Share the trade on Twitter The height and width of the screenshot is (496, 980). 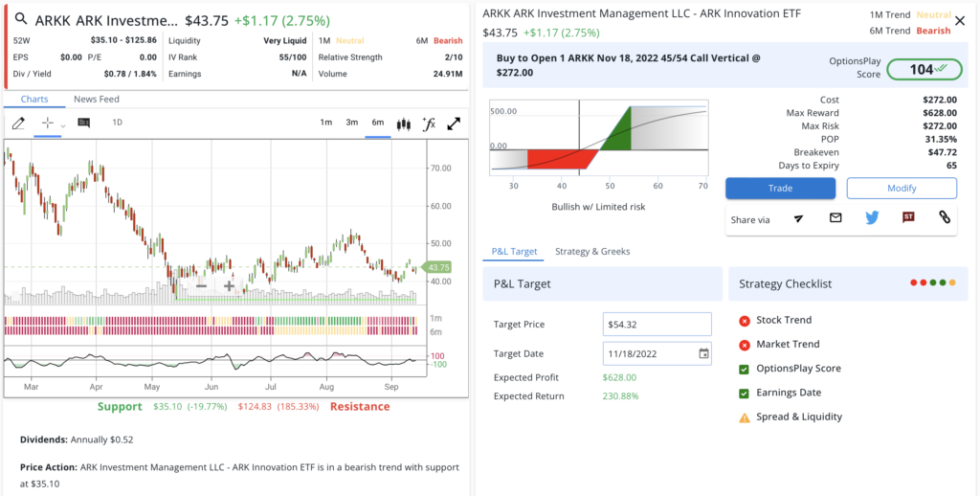872,217
